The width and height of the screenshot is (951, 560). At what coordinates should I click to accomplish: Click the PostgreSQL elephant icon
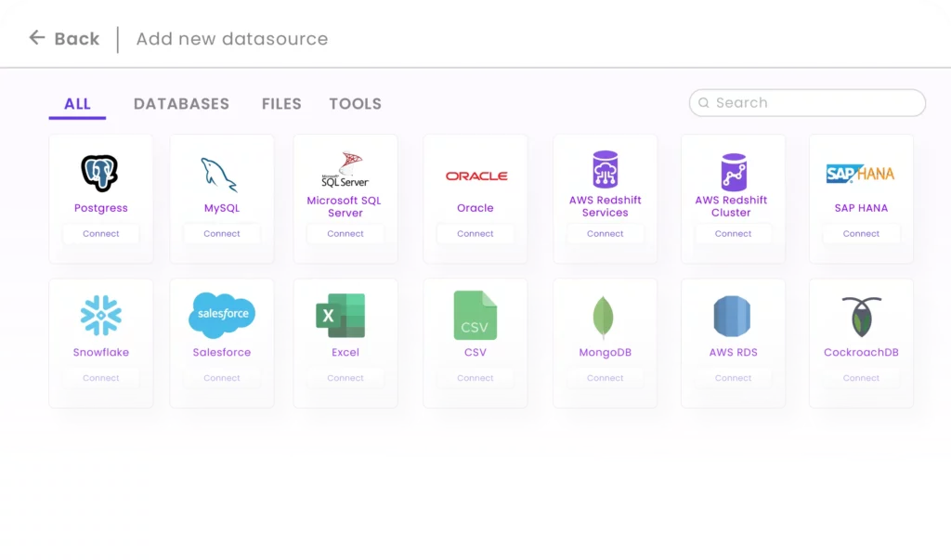tap(100, 174)
